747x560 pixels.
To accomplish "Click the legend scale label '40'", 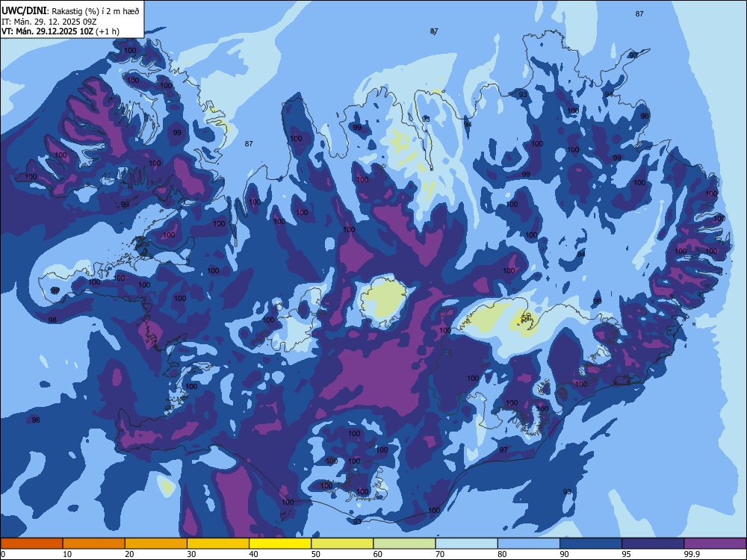I will (253, 554).
